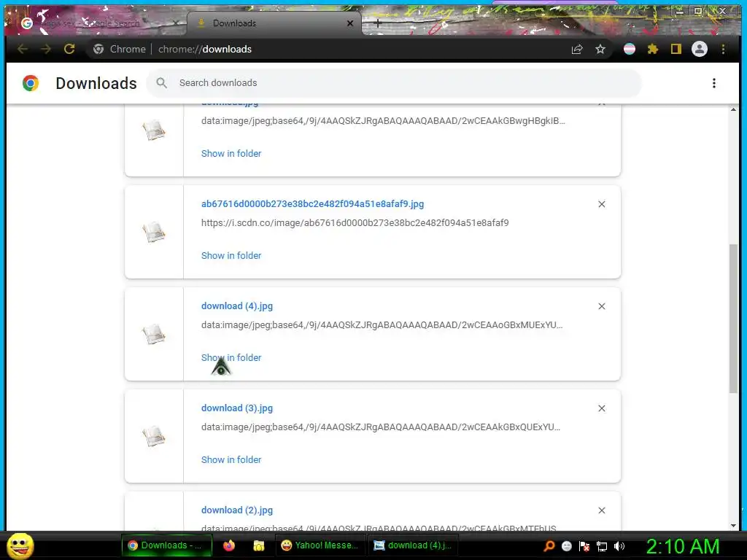747x560 pixels.
Task: Open the network tray icon
Action: (602, 545)
